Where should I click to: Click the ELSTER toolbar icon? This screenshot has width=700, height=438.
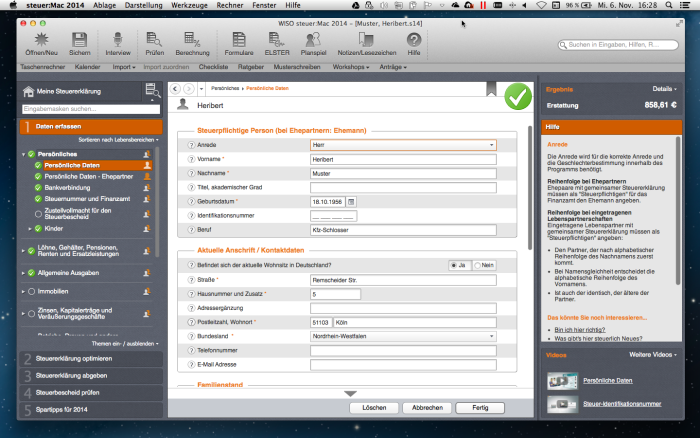(x=277, y=39)
